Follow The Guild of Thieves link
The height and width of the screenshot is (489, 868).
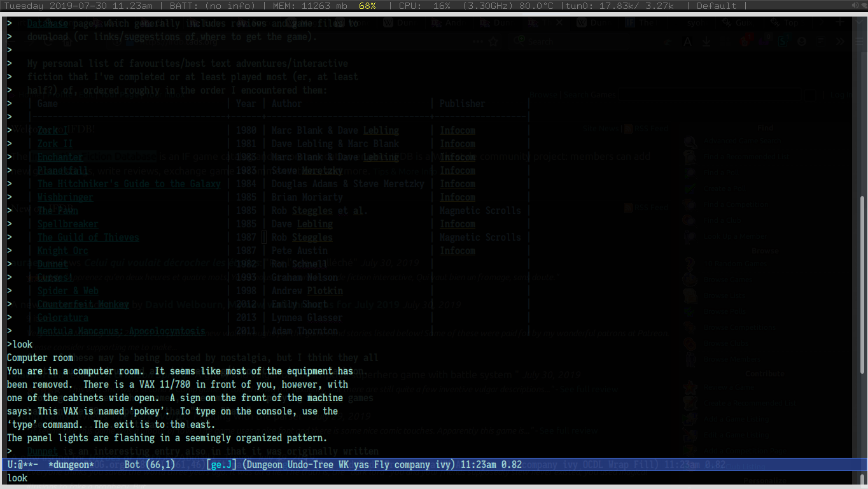(x=88, y=237)
